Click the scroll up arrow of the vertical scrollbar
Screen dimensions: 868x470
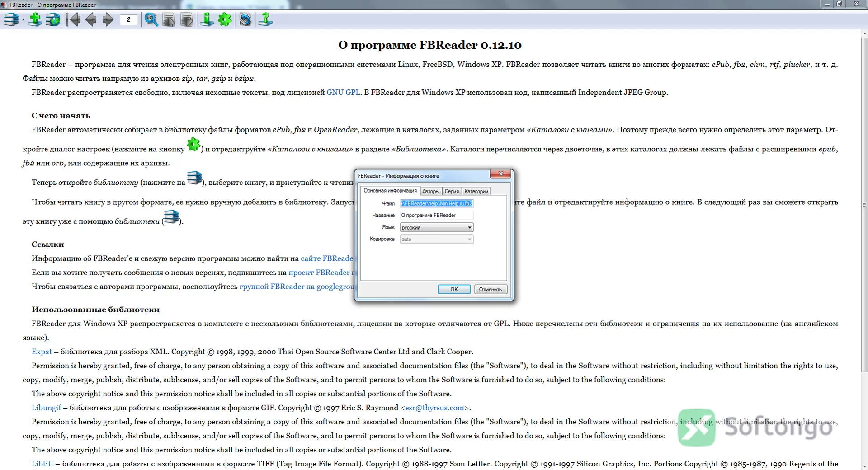(864, 33)
